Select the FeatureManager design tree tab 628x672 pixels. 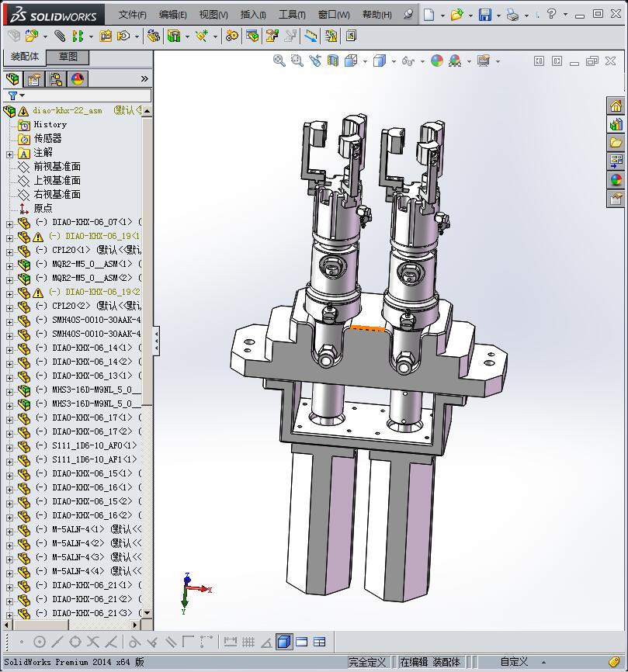coord(12,79)
